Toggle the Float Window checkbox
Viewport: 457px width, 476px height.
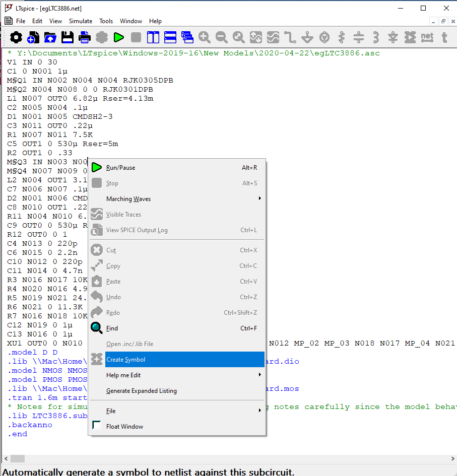[97, 426]
